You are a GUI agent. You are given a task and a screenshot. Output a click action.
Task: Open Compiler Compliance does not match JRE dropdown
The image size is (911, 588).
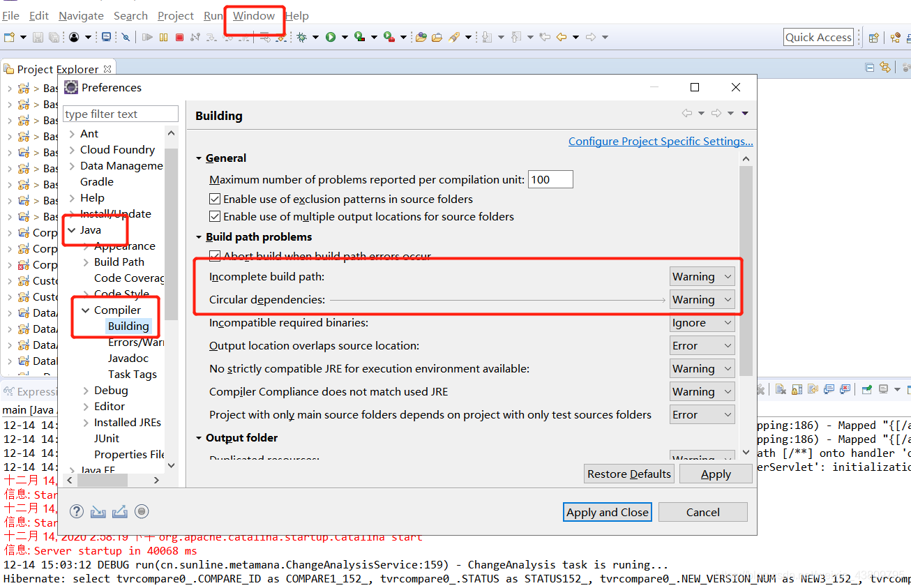tap(702, 392)
